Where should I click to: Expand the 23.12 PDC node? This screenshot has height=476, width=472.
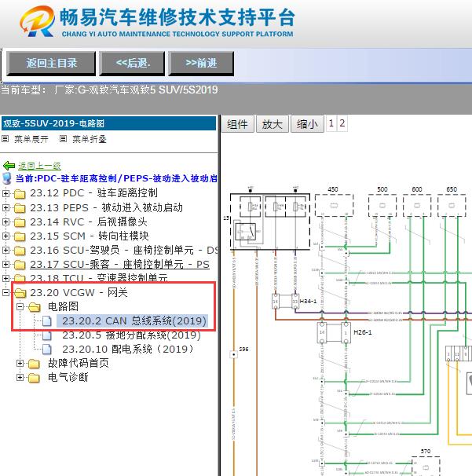[5, 193]
